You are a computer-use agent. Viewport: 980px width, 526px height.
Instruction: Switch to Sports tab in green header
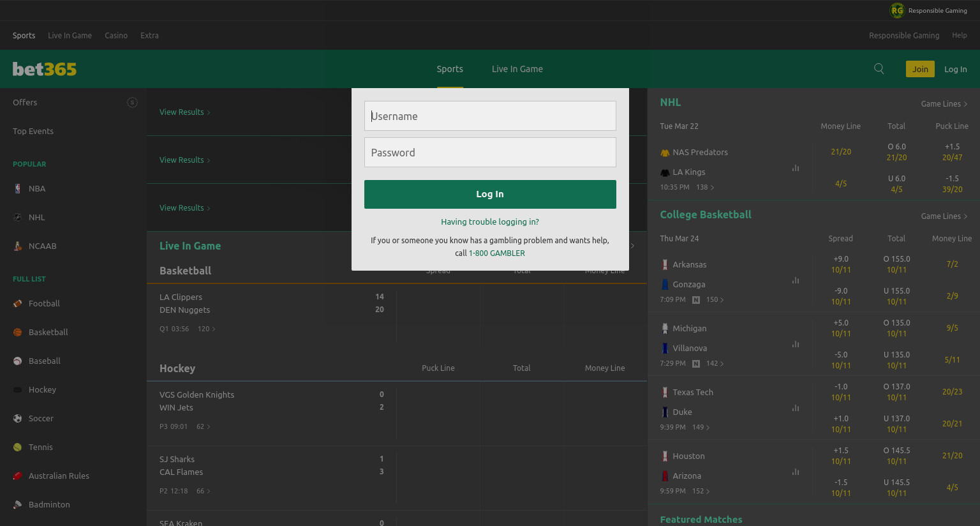pyautogui.click(x=450, y=69)
